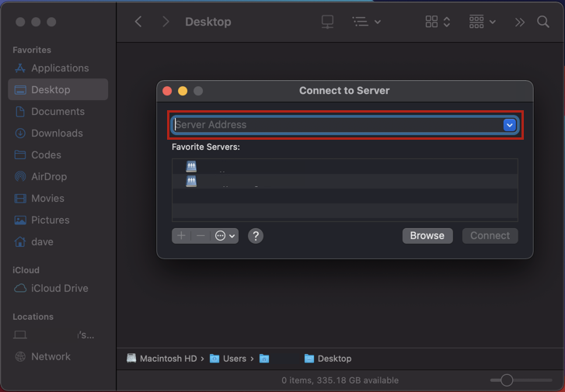
Task: Go back with the Finder back arrow
Action: (138, 22)
